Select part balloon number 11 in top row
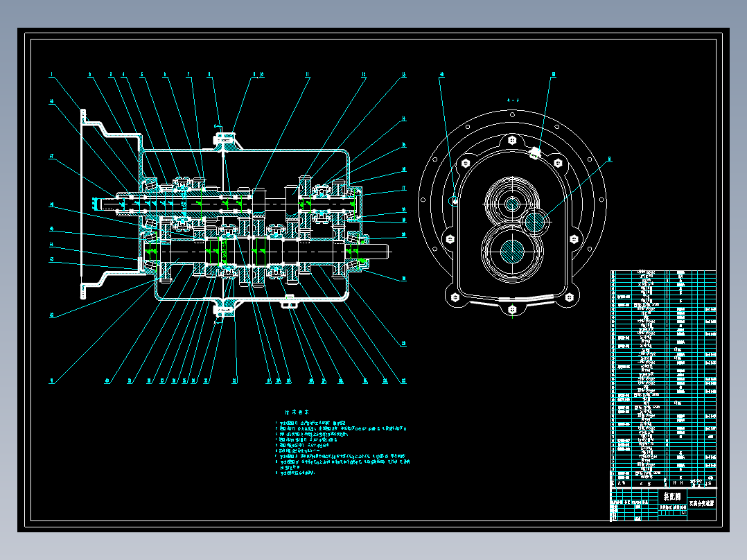This screenshot has height=560, width=747. (x=307, y=75)
